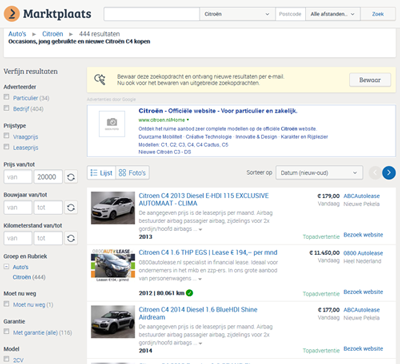This screenshot has width=400, height=364.
Task: Tick Met garantie (alle) (116) checkbox
Action: pos(6,331)
